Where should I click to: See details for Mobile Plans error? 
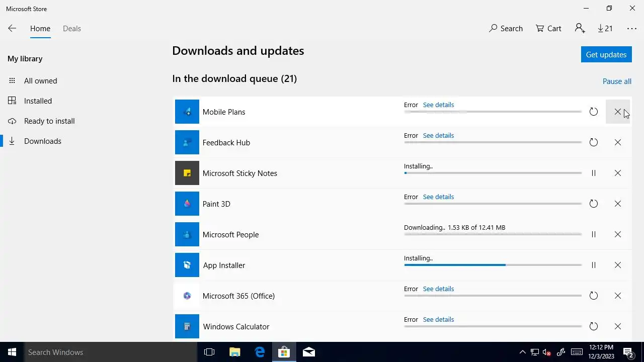[438, 105]
